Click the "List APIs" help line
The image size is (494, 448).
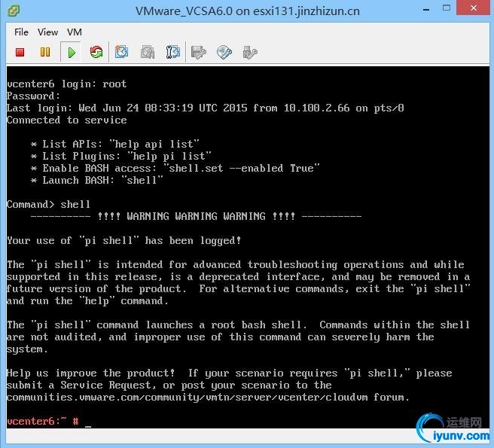coord(115,145)
